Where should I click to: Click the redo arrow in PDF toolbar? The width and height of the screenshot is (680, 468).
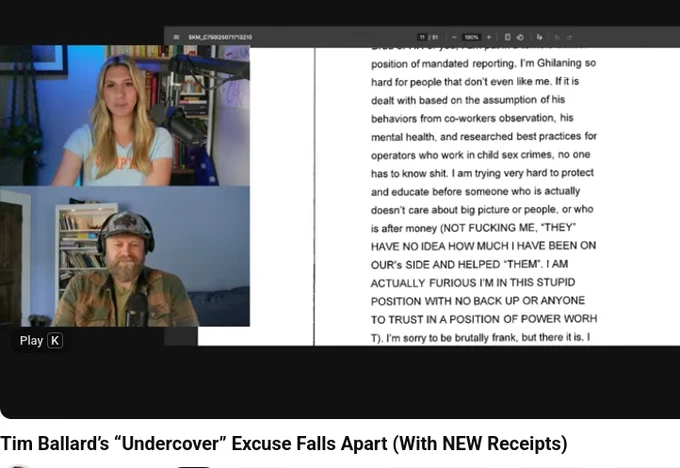tap(569, 38)
